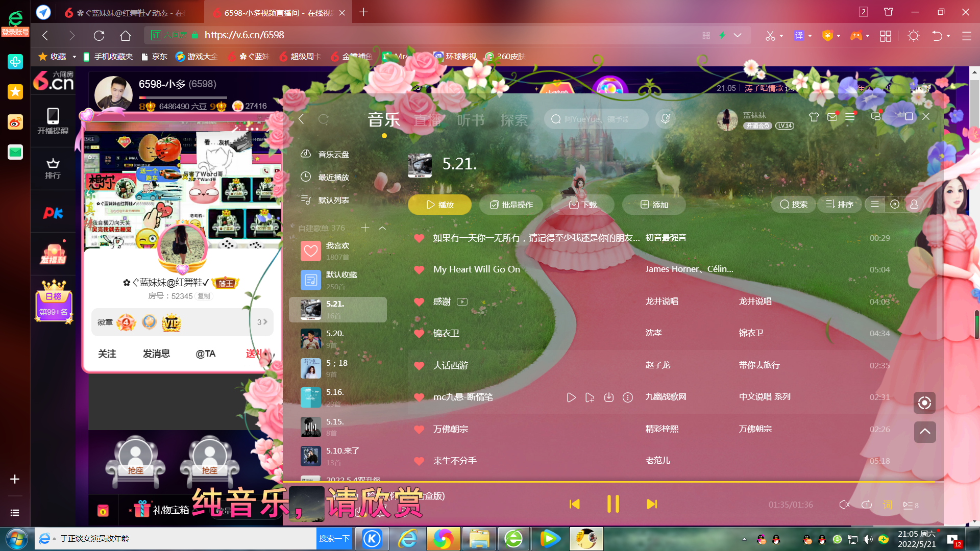Open the 礼物宝箱 gift box
The width and height of the screenshot is (980, 551).
(x=161, y=510)
